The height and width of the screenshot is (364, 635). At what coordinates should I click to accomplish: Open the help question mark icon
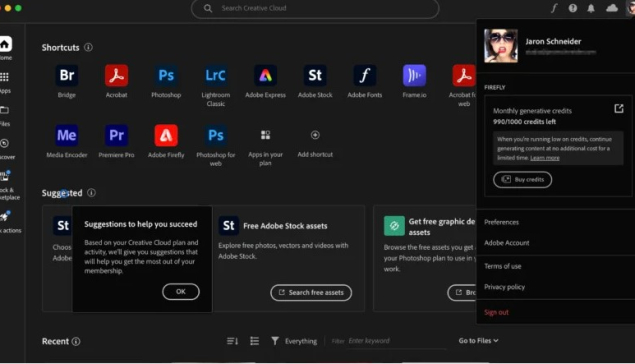tap(573, 8)
